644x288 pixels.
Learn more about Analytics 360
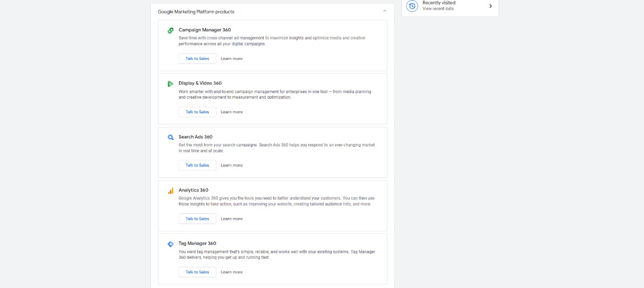pyautogui.click(x=231, y=219)
